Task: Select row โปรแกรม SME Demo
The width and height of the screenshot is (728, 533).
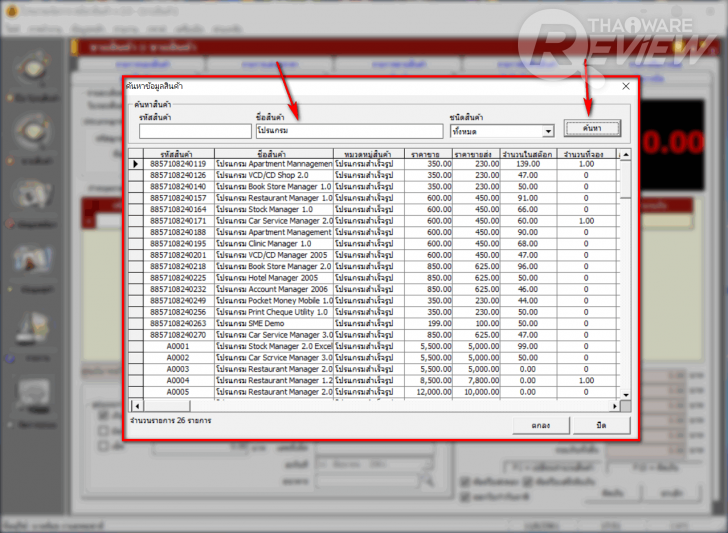Action: pyautogui.click(x=374, y=324)
